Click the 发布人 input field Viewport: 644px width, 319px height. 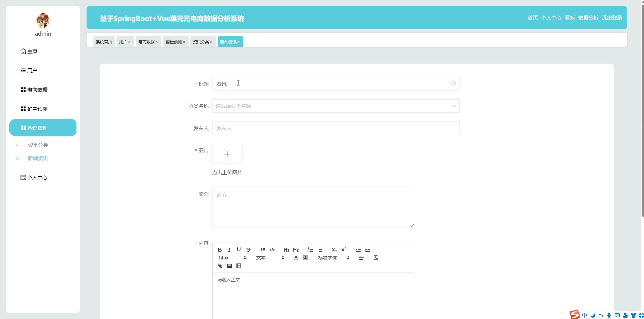tap(335, 129)
